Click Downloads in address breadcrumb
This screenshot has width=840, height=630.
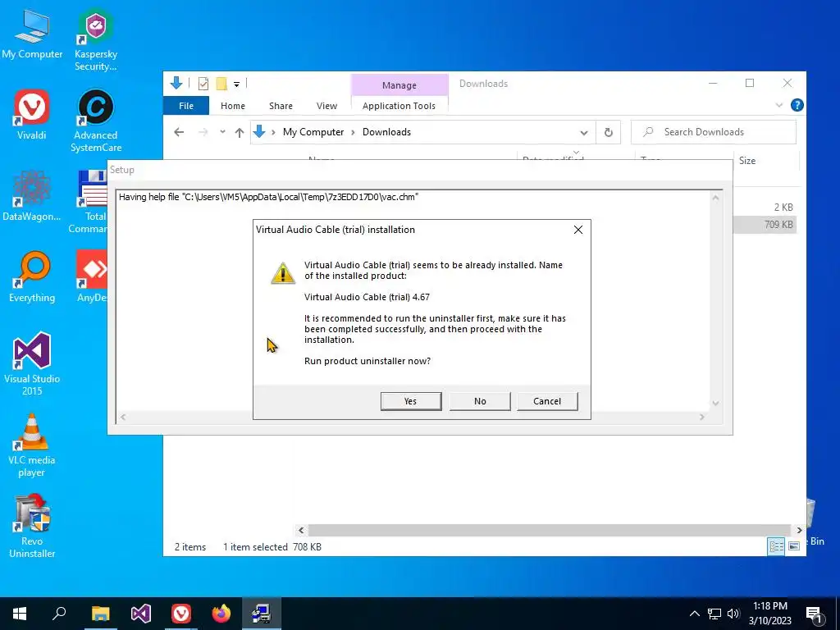(x=387, y=132)
